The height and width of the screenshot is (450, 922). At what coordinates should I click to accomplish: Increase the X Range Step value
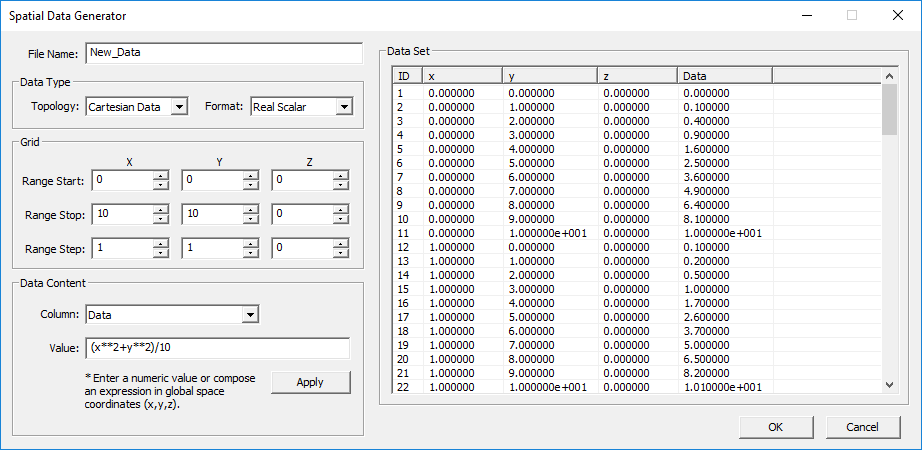(160, 244)
